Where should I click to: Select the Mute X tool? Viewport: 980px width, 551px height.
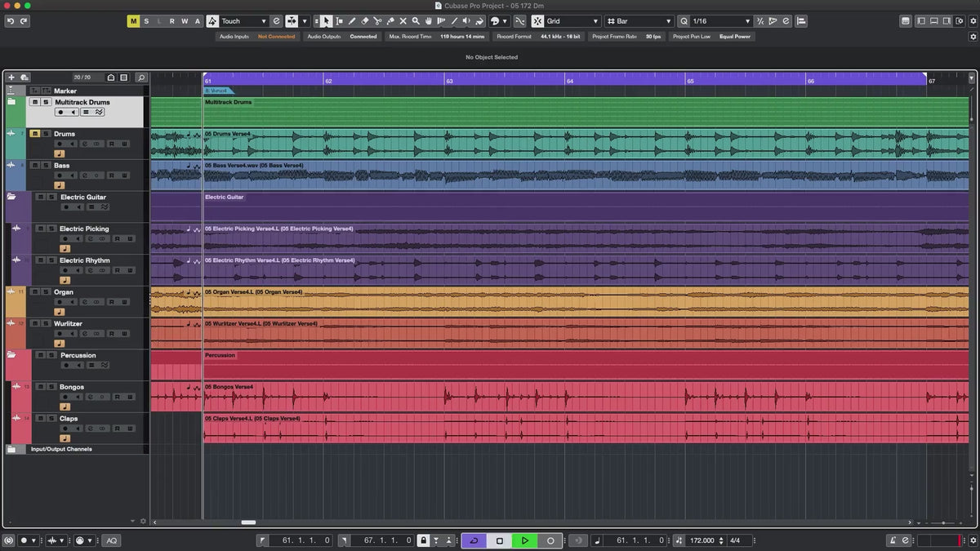pyautogui.click(x=403, y=21)
